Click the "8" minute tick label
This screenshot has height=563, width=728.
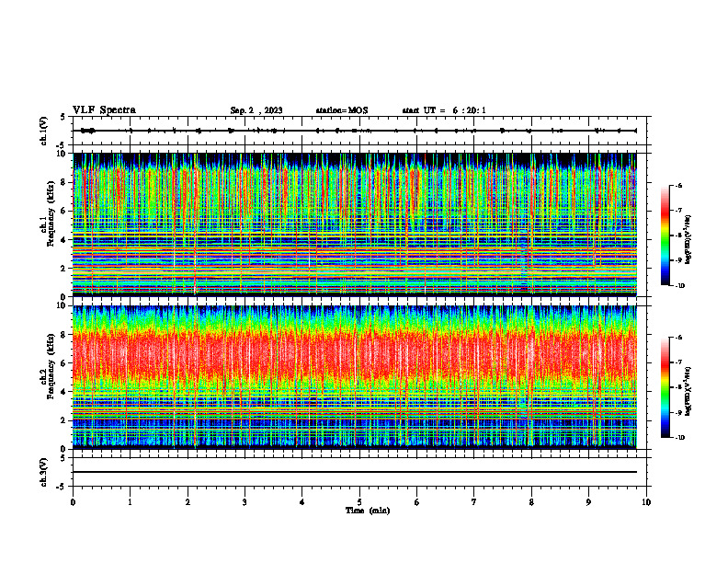(x=531, y=502)
